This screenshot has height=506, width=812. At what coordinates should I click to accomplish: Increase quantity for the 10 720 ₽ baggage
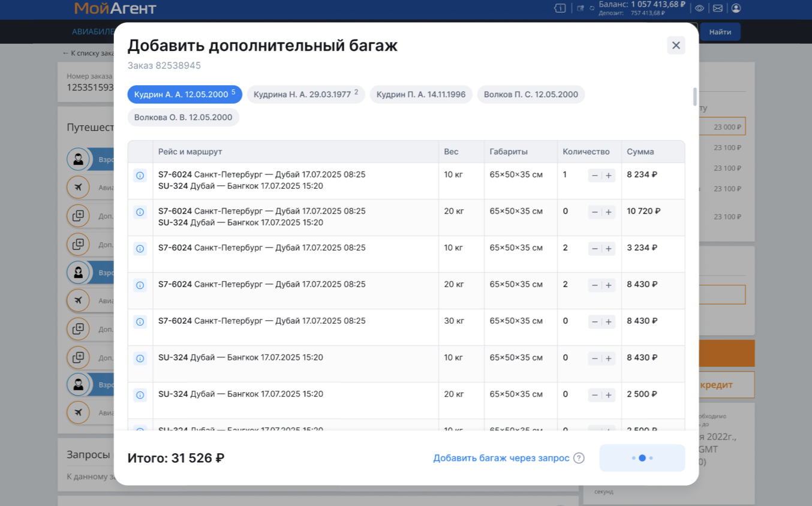point(609,212)
